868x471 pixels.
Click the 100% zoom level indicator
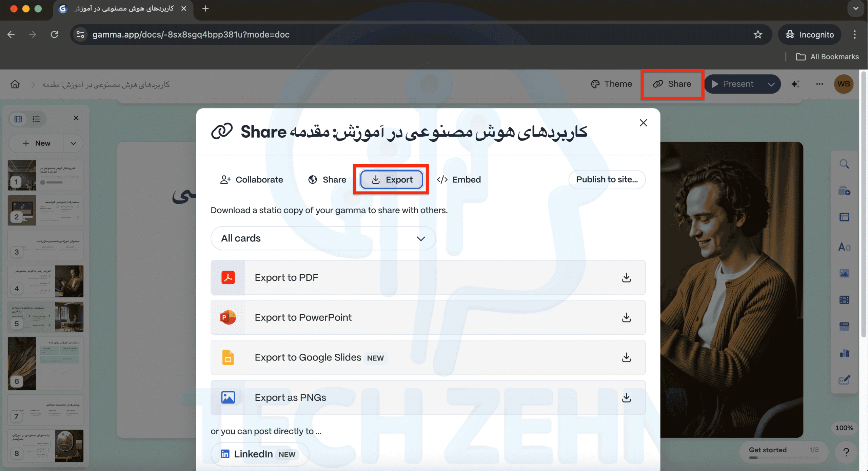point(844,428)
